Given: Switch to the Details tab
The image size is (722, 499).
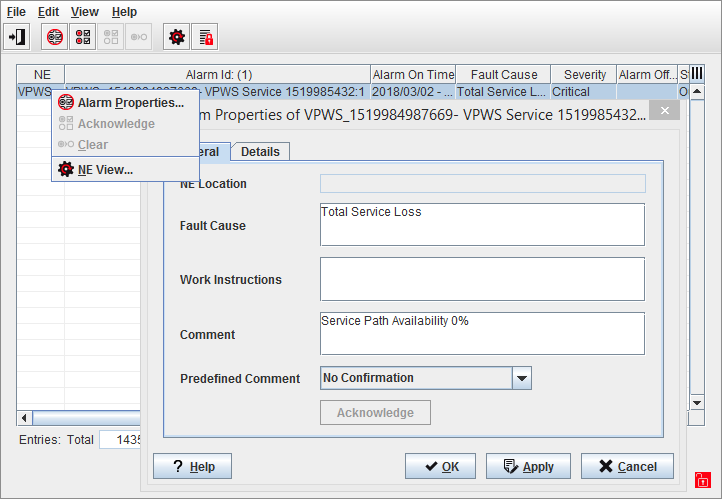Looking at the screenshot, I should pos(260,152).
